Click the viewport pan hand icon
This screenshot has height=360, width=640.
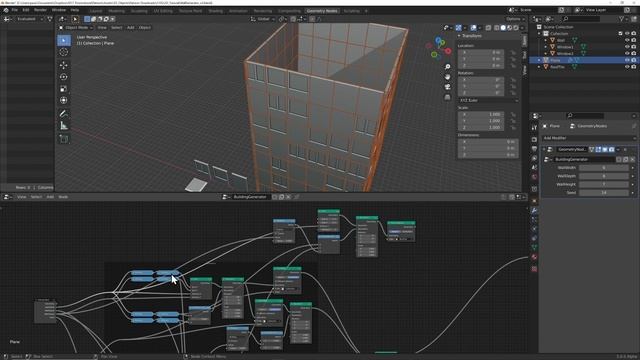(x=447, y=77)
